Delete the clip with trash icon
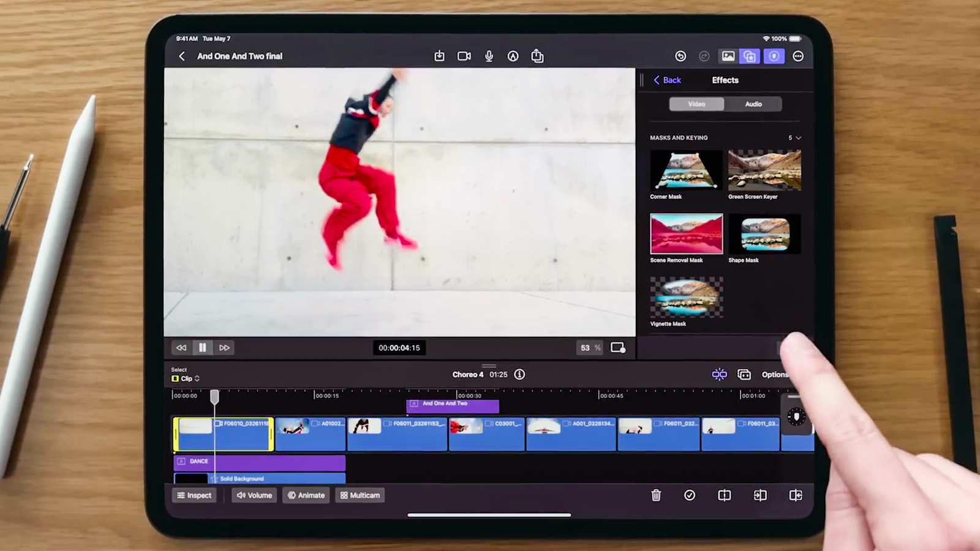This screenshot has height=551, width=980. [656, 495]
